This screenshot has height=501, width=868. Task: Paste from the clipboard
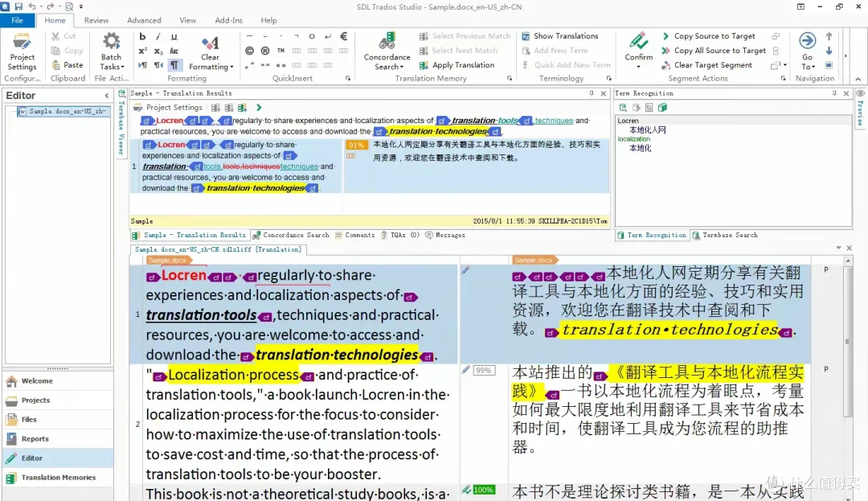[68, 65]
